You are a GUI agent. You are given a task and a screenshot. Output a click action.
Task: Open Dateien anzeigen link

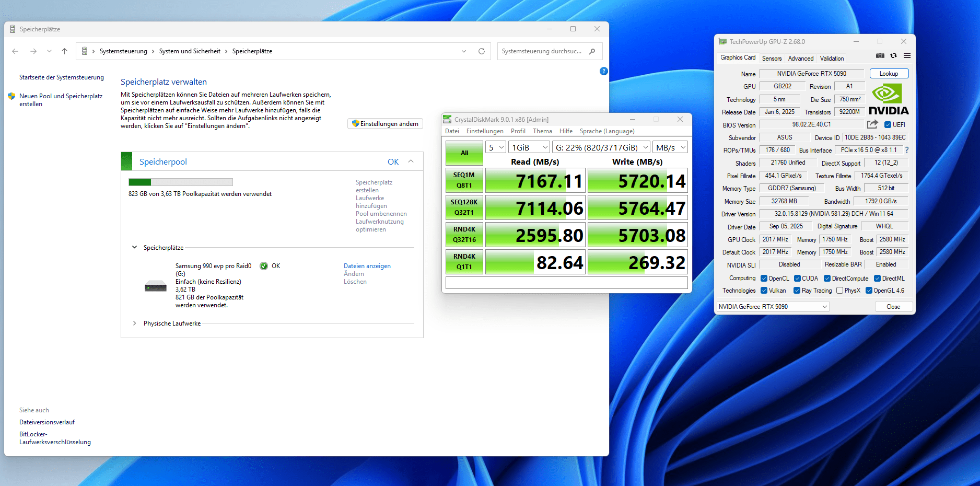pos(367,266)
